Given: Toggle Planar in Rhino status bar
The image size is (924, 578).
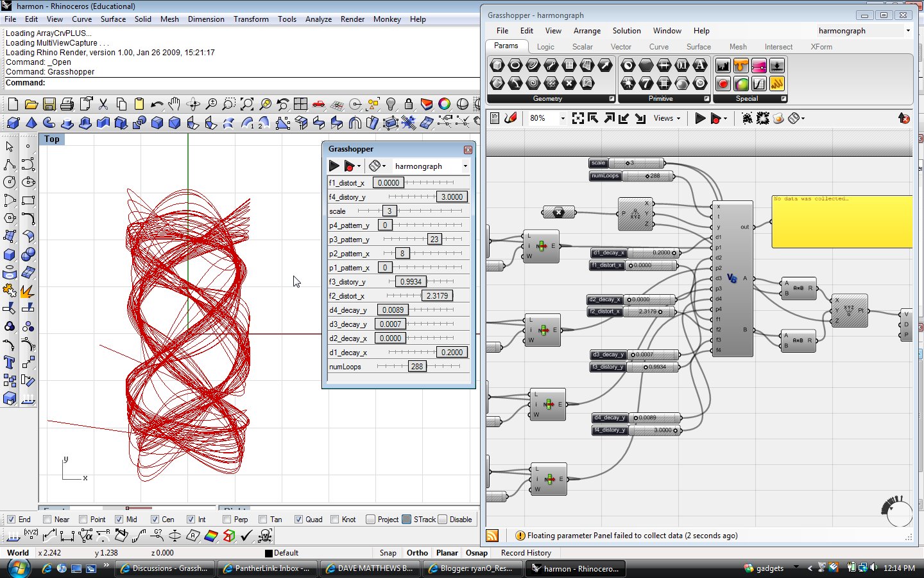Looking at the screenshot, I should [447, 553].
